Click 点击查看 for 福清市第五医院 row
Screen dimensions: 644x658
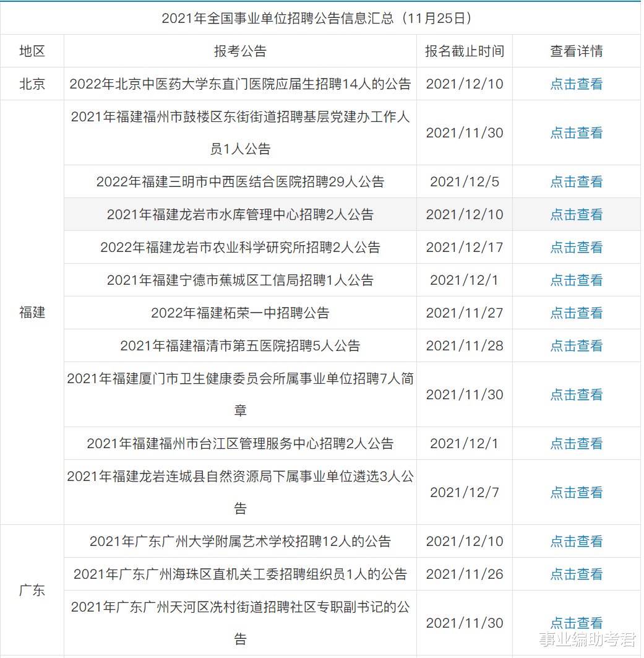pos(576,346)
